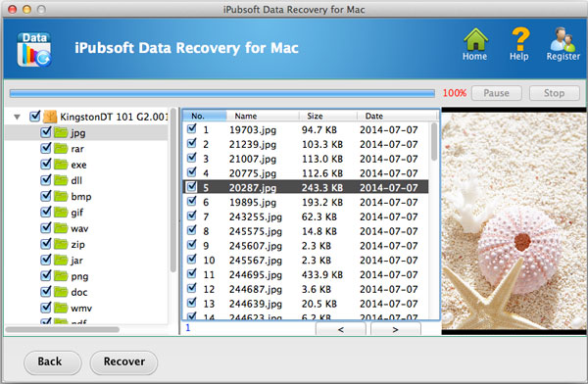Select the dll folder icon
588x384 pixels.
[61, 180]
